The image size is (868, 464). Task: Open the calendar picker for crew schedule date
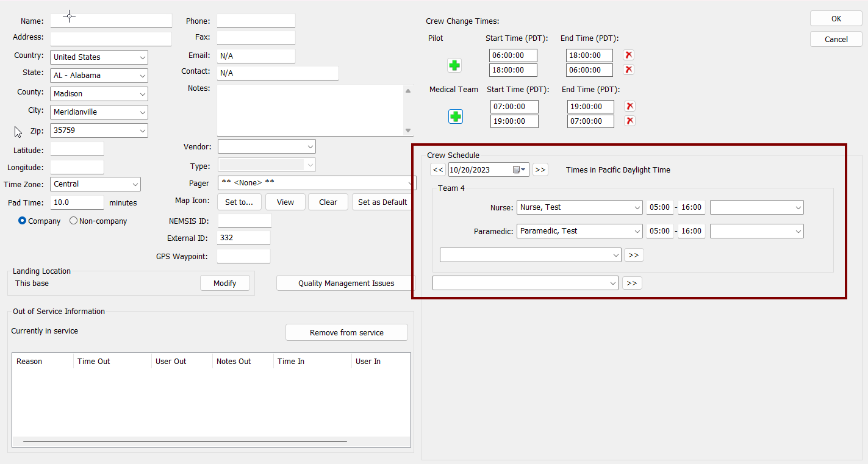click(519, 170)
